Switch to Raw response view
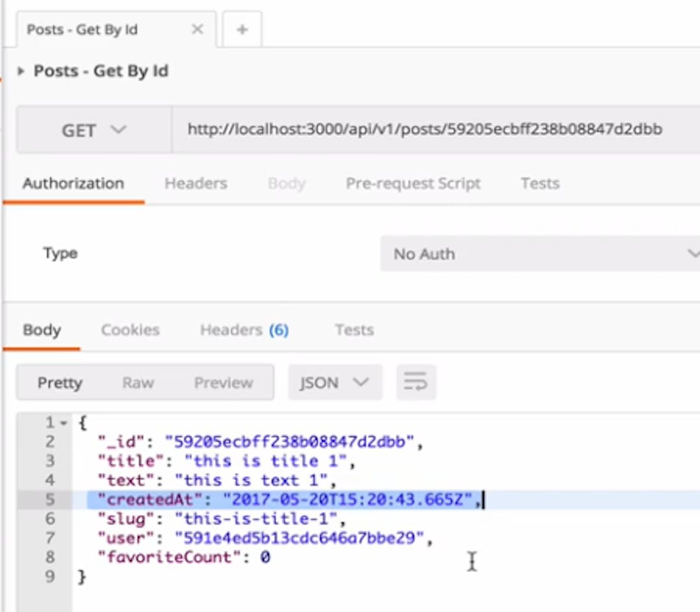 (138, 383)
